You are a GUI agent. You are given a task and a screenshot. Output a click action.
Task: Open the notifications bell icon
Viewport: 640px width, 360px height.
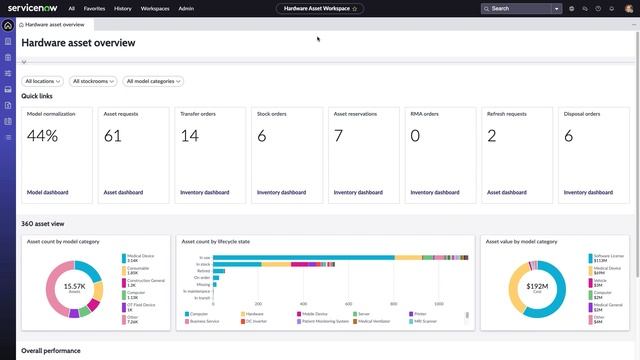[x=611, y=9]
